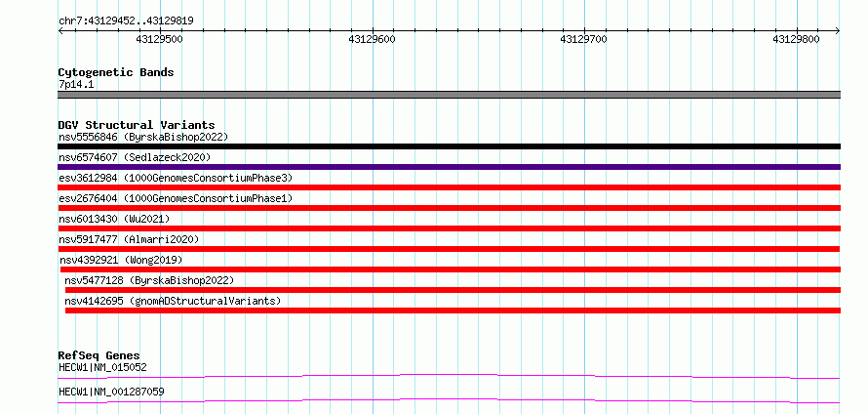Click the chr7:43129452..43129819 coordinate label
The image size is (868, 414).
(x=126, y=21)
